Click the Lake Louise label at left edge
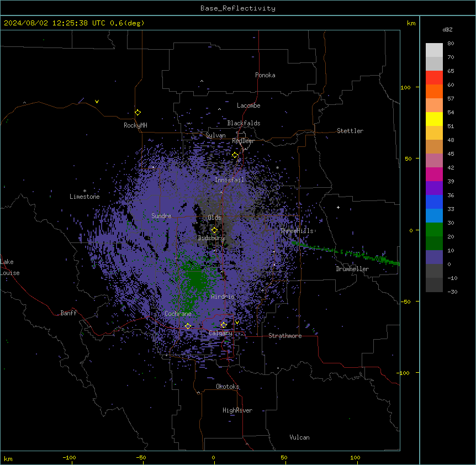476x465 pixels. [10, 267]
